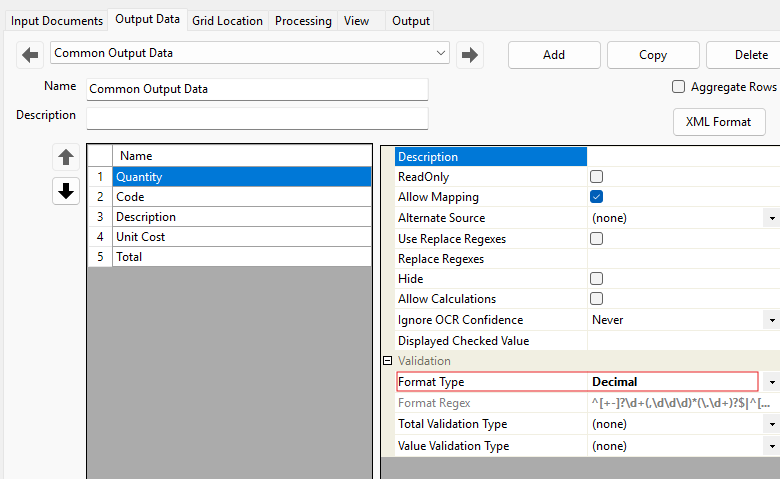Viewport: 780px width, 479px height.
Task: Enable the Use Replace Regexes checkbox
Action: 597,238
